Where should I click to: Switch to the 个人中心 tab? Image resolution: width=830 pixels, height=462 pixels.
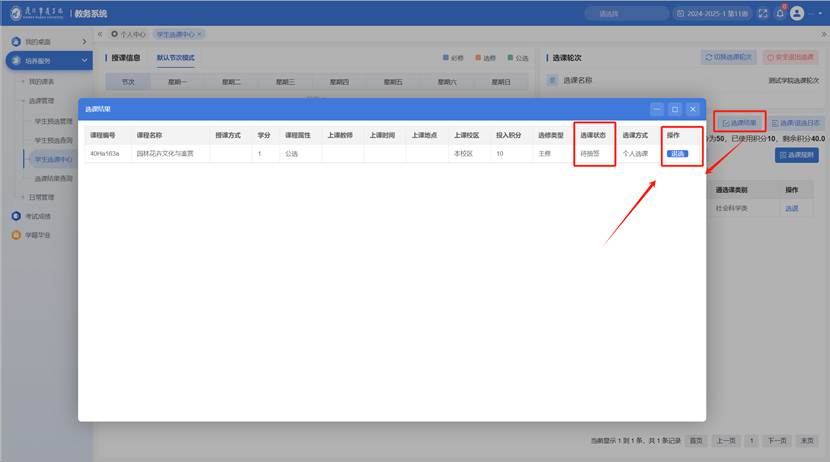point(128,34)
